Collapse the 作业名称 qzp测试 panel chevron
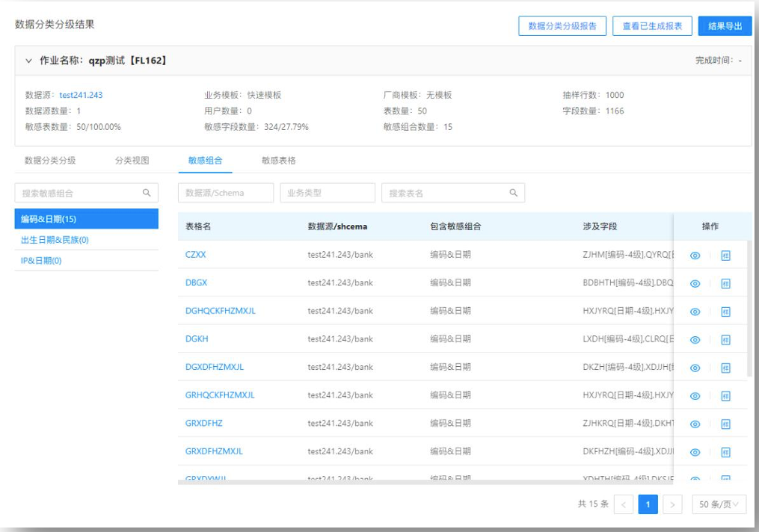Image resolution: width=759 pixels, height=532 pixels. [29, 61]
